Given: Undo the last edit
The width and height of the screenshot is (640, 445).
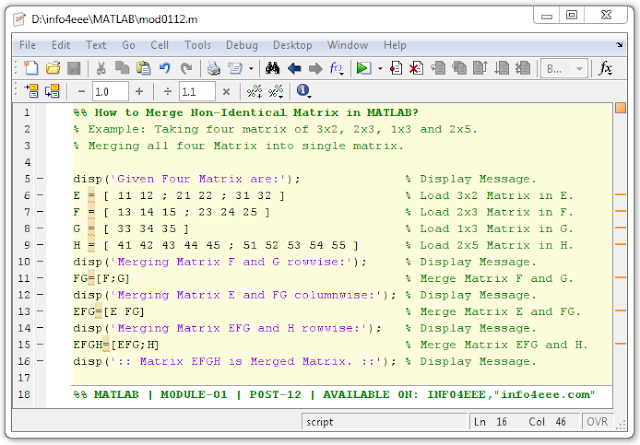Looking at the screenshot, I should pyautogui.click(x=165, y=68).
